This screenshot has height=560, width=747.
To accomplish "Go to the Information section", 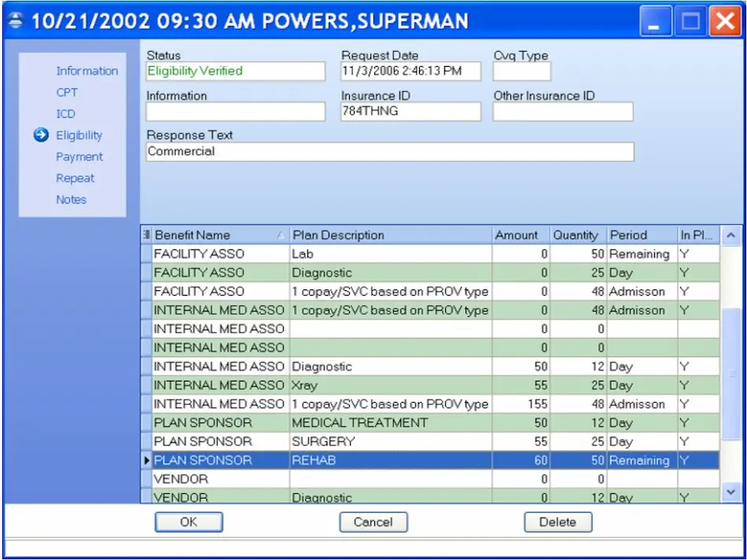I will coord(86,71).
